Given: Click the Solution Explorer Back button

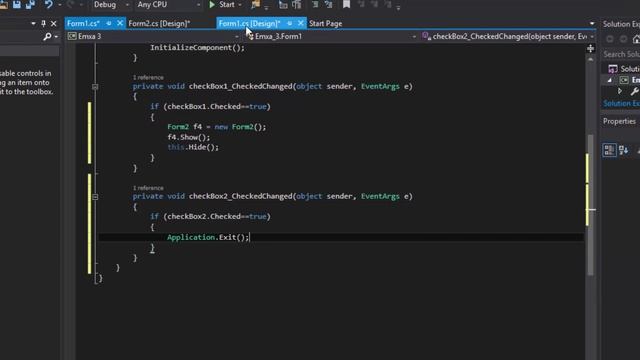Looking at the screenshot, I should 609,39.
